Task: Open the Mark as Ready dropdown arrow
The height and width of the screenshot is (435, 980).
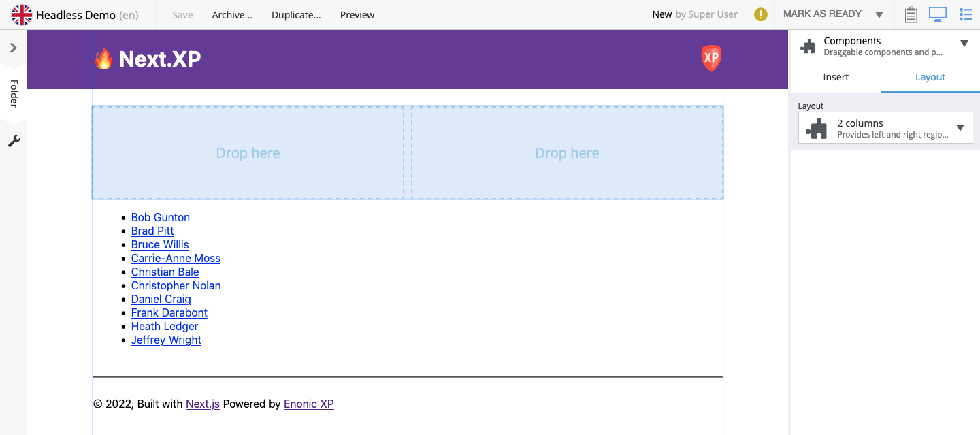Action: pos(879,14)
